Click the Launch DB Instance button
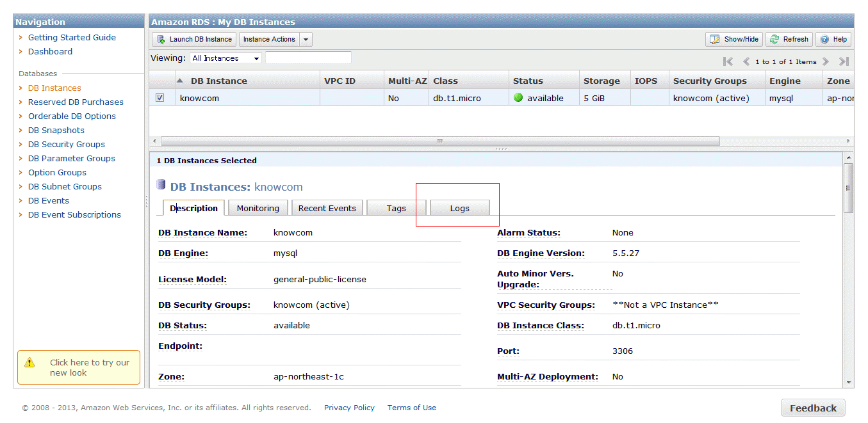 194,39
